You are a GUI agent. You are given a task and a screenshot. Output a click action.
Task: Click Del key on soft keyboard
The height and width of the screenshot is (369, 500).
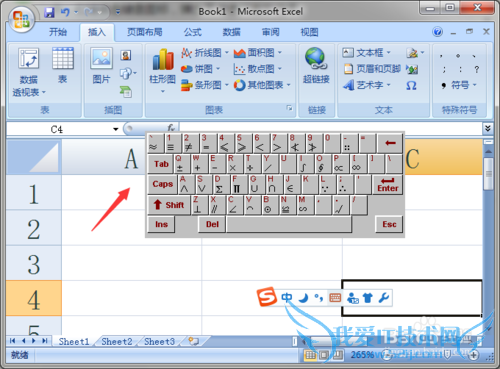(212, 224)
